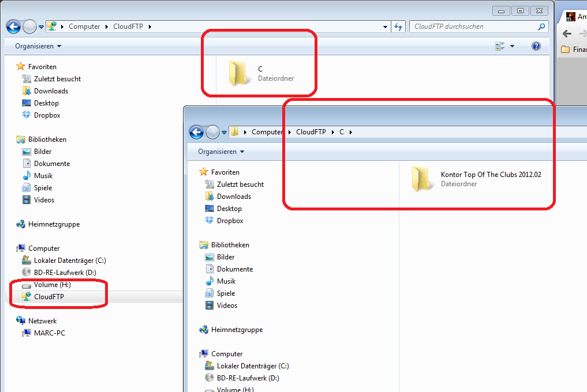Viewport: 587px width, 392px height.
Task: Open help icon in rear window toolbar
Action: tap(536, 46)
